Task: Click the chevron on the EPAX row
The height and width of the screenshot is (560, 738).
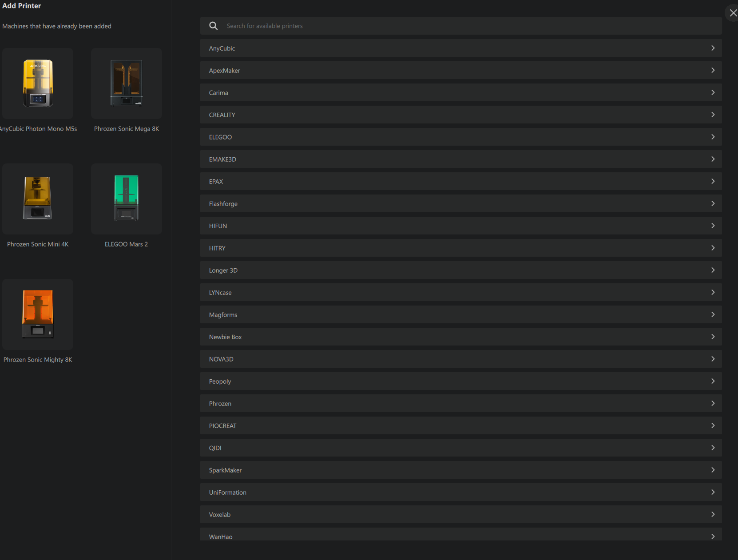Action: click(x=713, y=181)
